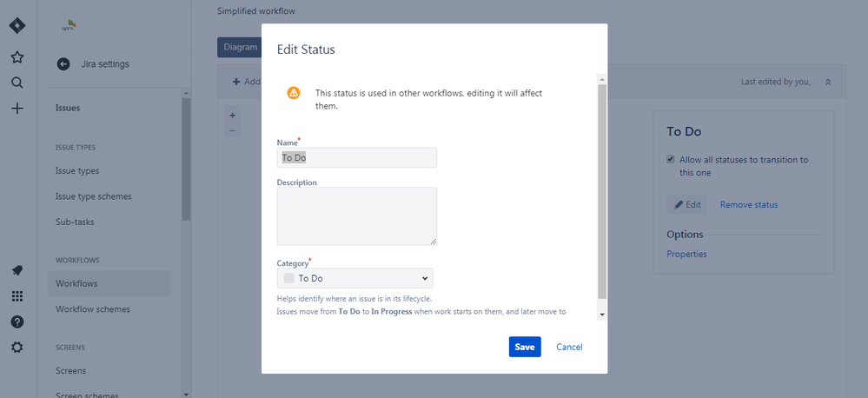Click the Remove status link
The height and width of the screenshot is (398, 868).
749,205
